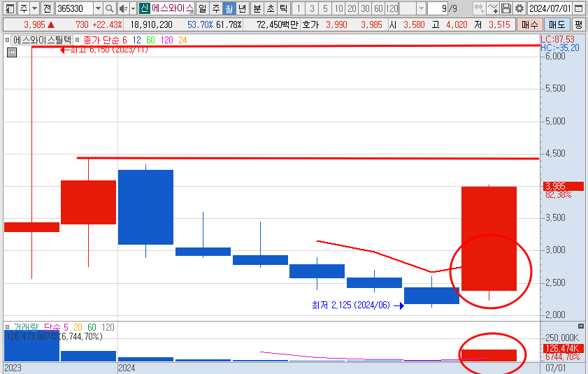The height and width of the screenshot is (374, 588).
Task: Click the blue 12 moving average label
Action: (x=137, y=40)
